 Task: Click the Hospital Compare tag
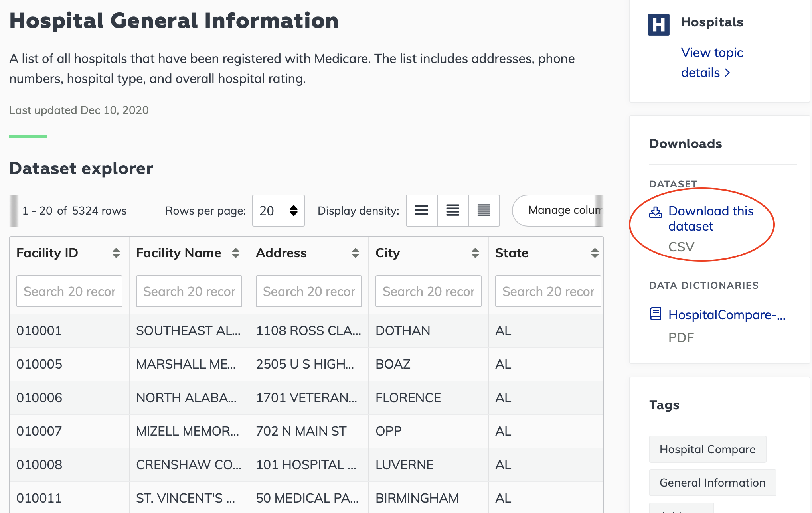[x=707, y=449]
